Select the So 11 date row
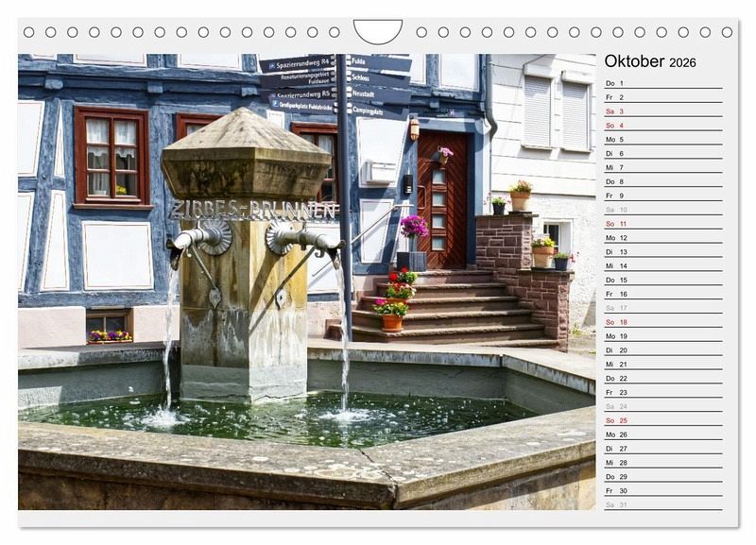The width and height of the screenshot is (756, 545). click(x=662, y=224)
